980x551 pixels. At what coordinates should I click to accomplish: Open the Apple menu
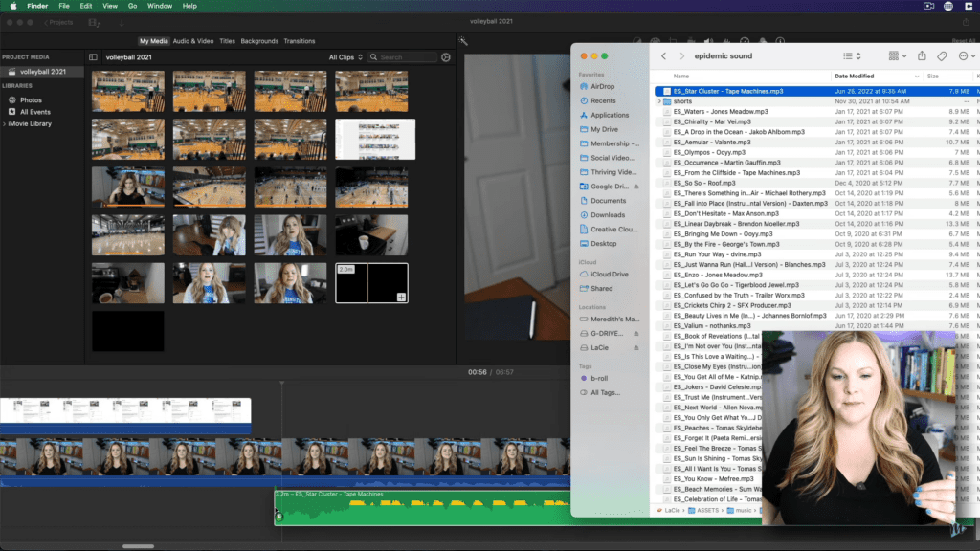[13, 6]
